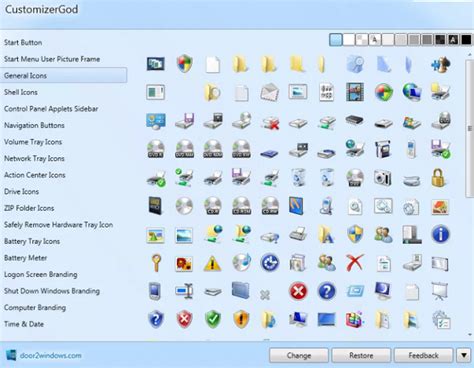474x368 pixels.
Task: Click the drive with red X icon
Action: tap(270, 122)
